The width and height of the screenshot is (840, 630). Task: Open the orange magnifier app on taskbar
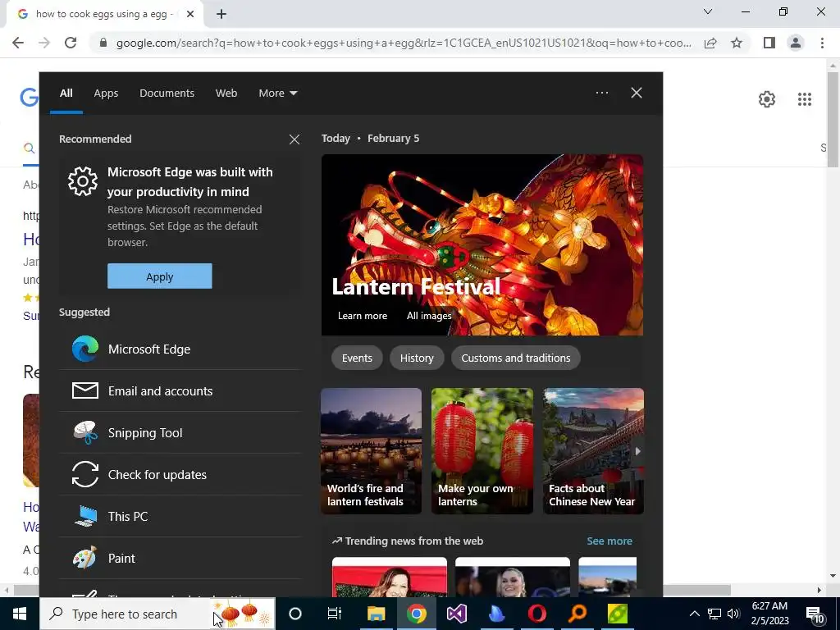[577, 614]
